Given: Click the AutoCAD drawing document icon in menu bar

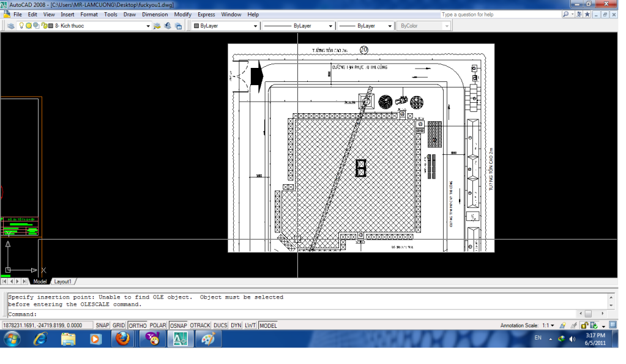Looking at the screenshot, I should [x=7, y=14].
